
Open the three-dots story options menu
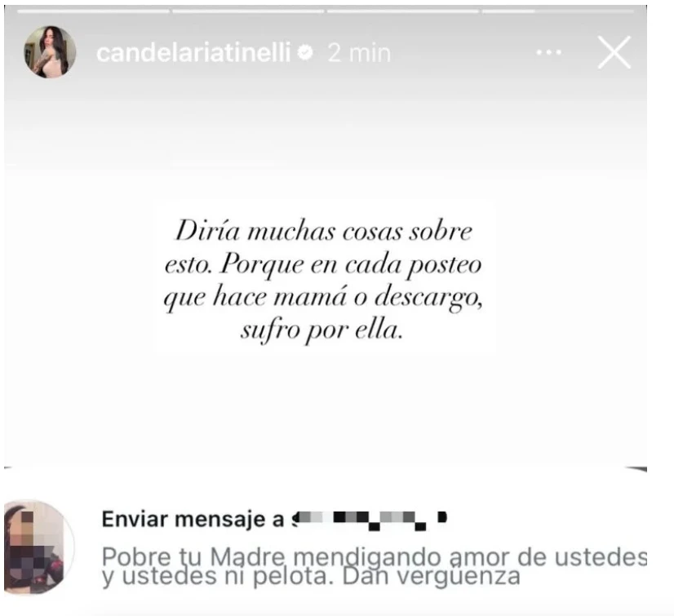tap(549, 52)
